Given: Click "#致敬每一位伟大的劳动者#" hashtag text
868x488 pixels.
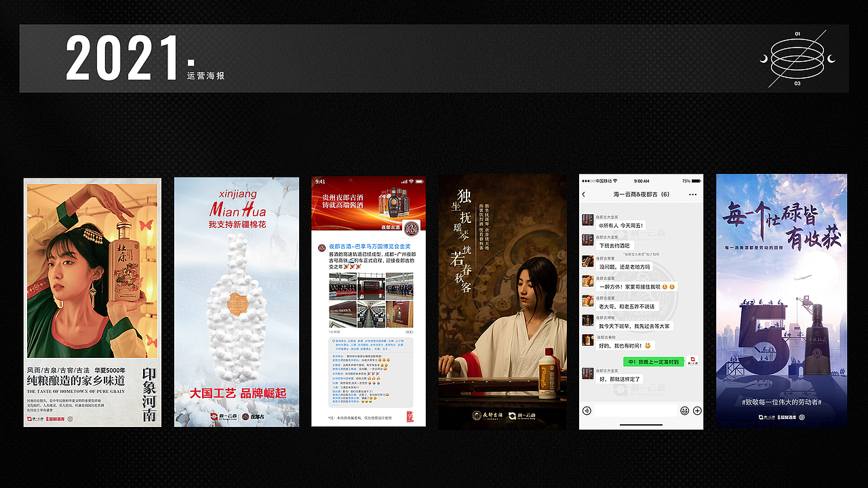Looking at the screenshot, I should (781, 402).
